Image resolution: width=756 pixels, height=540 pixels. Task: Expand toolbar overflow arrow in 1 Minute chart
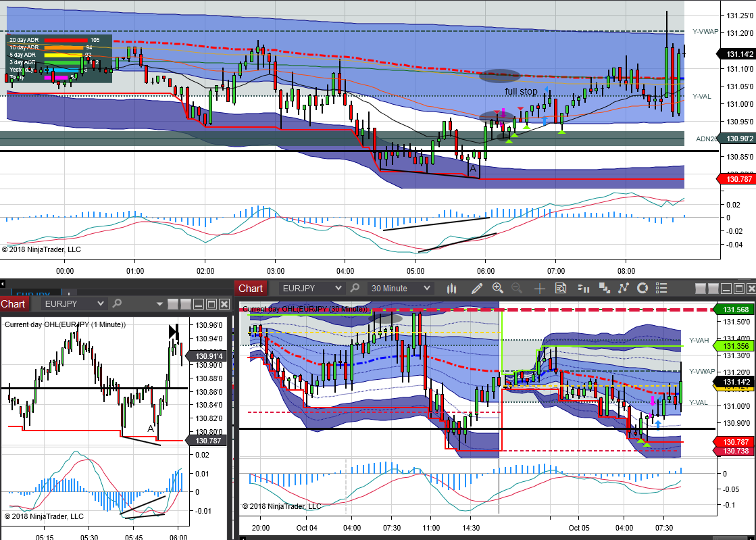point(159,304)
